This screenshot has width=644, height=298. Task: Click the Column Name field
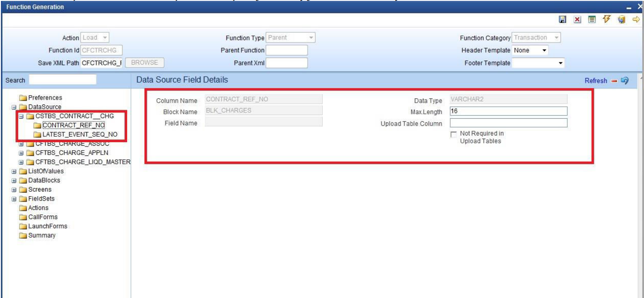pyautogui.click(x=264, y=100)
